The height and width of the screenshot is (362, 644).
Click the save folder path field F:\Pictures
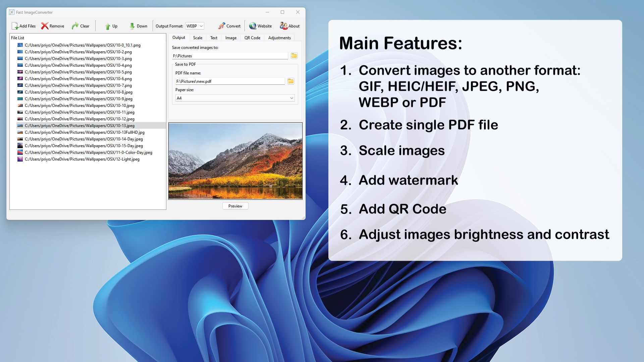(x=230, y=56)
